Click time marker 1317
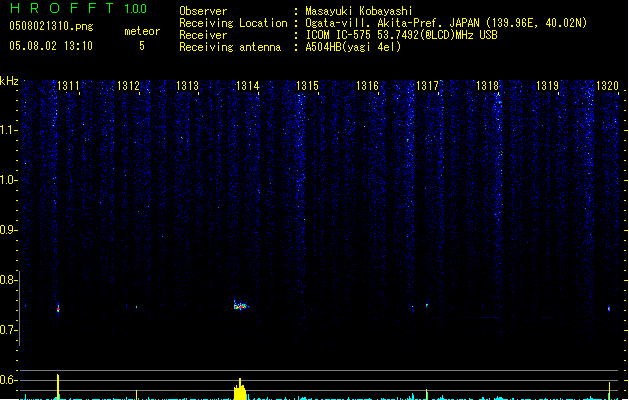Viewport: 629px width, 400px height. [x=427, y=86]
